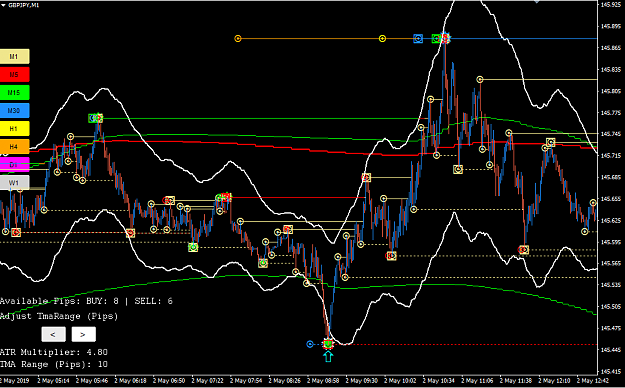
Task: Select the H4 timeframe button
Action: coord(14,146)
